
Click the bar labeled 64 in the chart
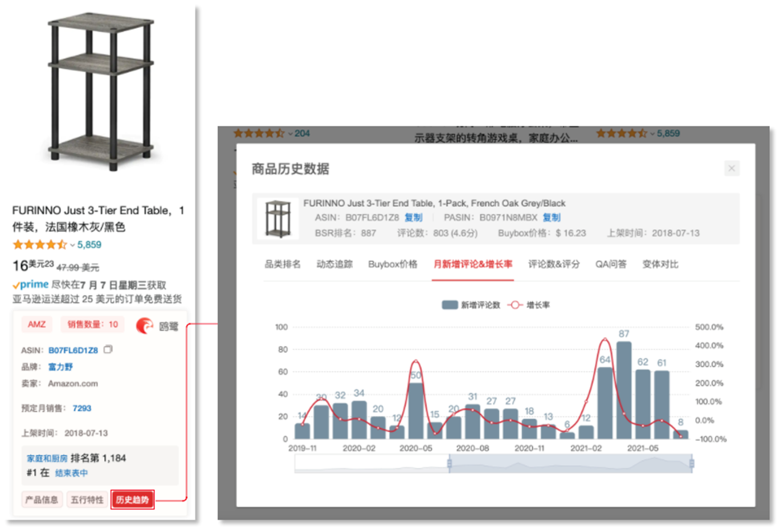click(x=605, y=403)
